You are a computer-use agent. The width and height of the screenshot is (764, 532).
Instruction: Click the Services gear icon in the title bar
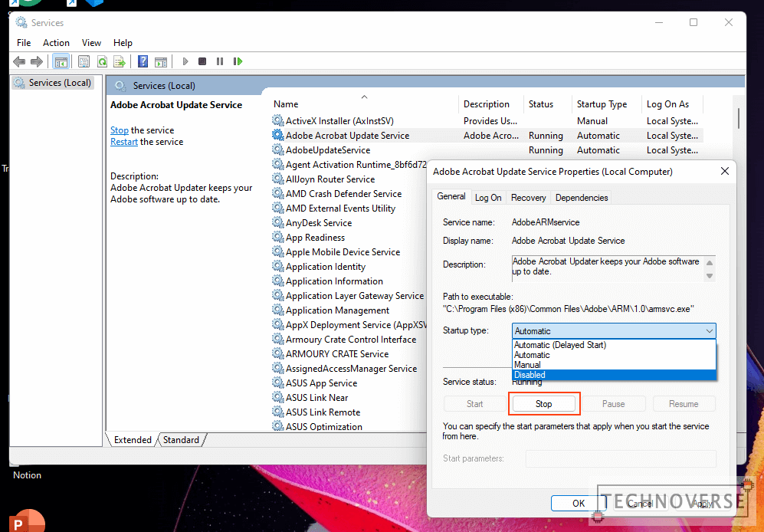tap(21, 22)
